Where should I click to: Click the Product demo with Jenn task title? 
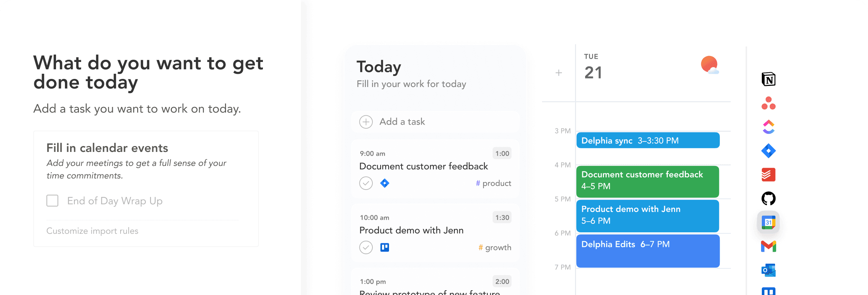tap(412, 230)
